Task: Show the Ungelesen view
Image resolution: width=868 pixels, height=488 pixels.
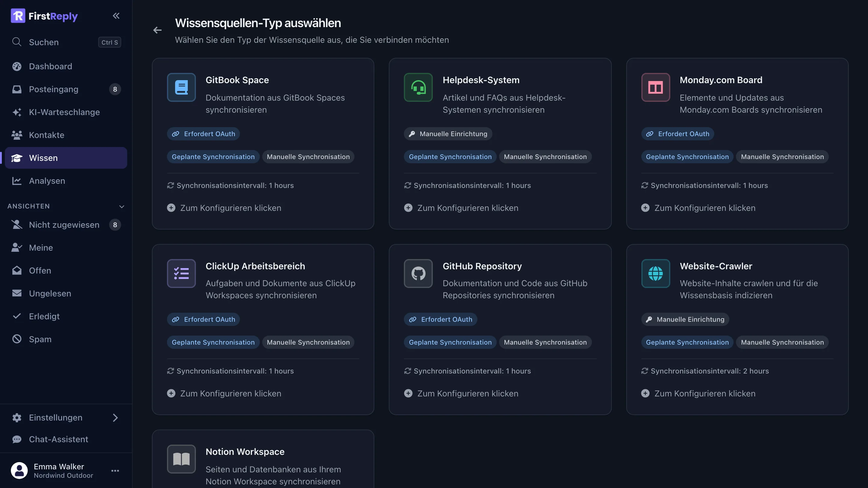Action: click(66, 293)
